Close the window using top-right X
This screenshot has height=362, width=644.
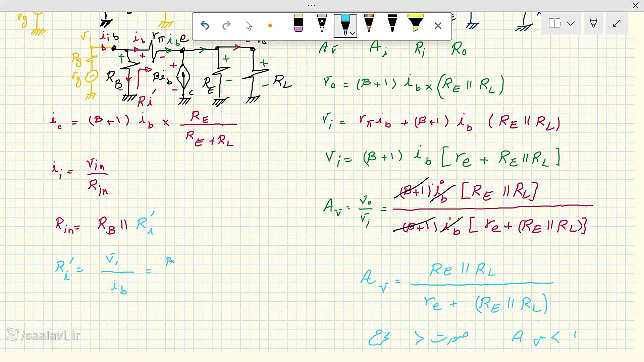tap(635, 5)
